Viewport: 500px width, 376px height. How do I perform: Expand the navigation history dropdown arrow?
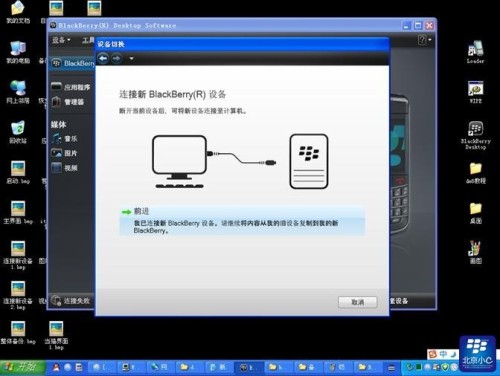click(x=131, y=59)
